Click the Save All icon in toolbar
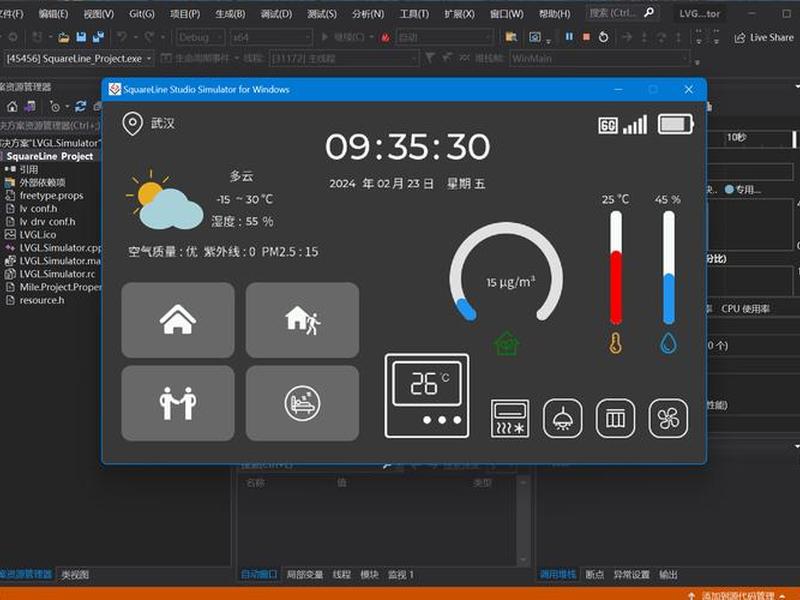This screenshot has height=600, width=800. 98,37
